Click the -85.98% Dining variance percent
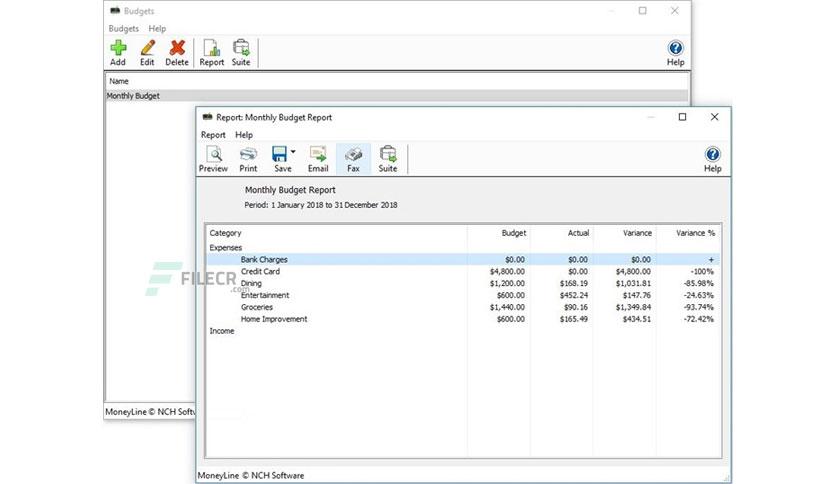The width and height of the screenshot is (836, 484). click(698, 284)
